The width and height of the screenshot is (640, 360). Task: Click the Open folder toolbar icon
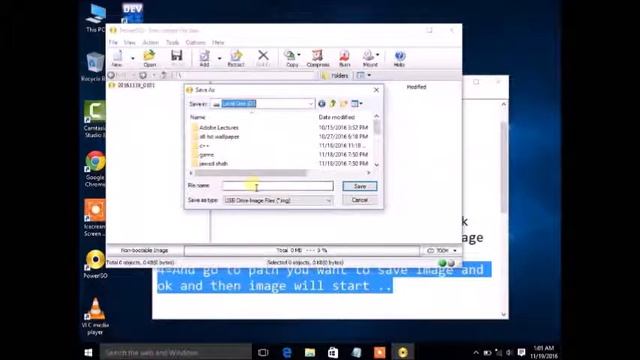point(149,58)
